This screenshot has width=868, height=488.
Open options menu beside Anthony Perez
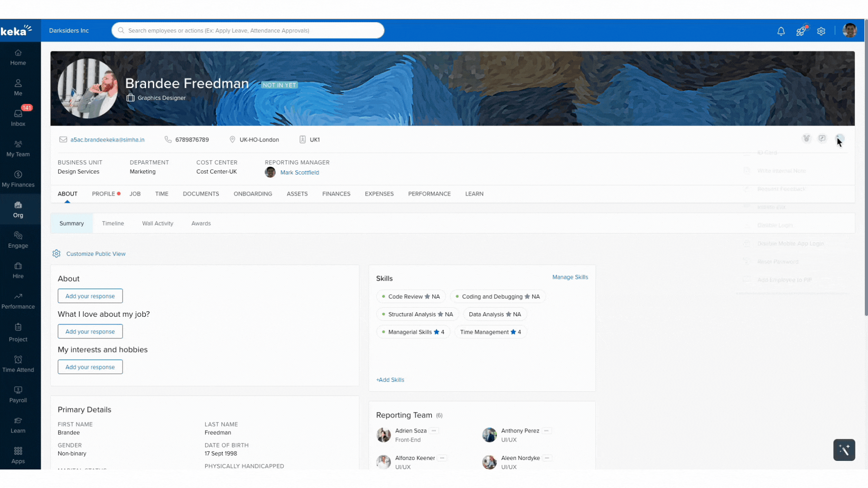pos(547,431)
